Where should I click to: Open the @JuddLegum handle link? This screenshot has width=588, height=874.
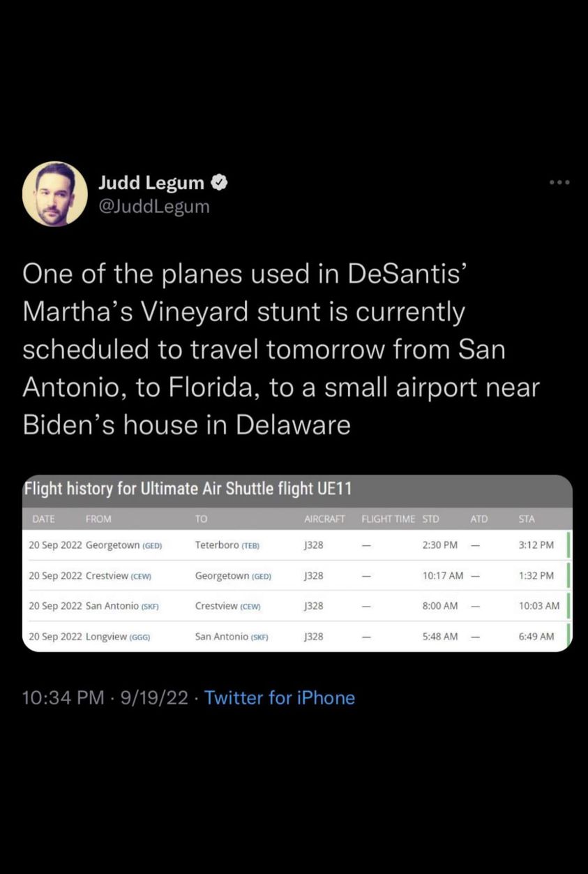pyautogui.click(x=153, y=207)
